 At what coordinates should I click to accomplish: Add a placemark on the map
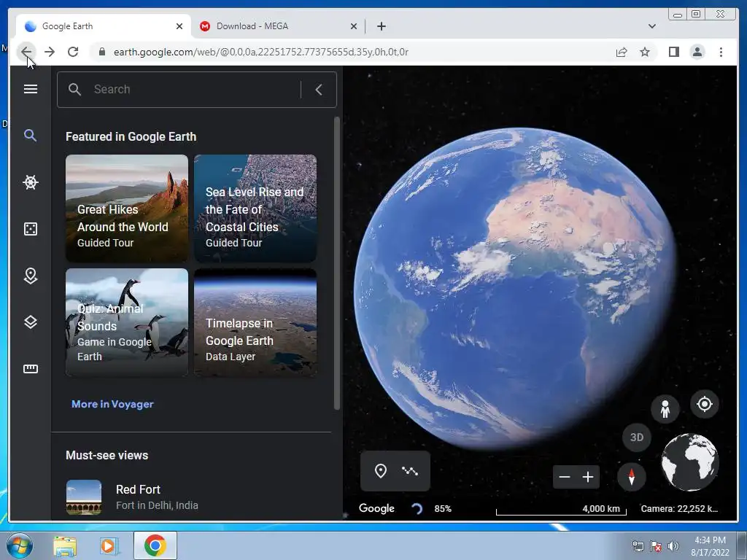coord(380,471)
